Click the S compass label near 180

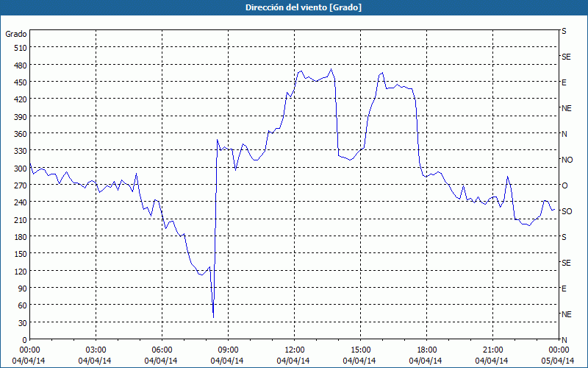(x=564, y=237)
